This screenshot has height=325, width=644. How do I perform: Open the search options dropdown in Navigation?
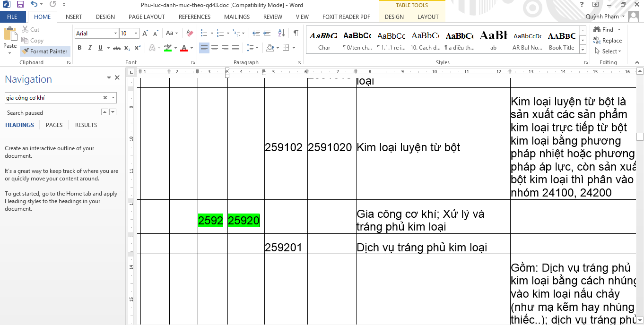point(113,98)
